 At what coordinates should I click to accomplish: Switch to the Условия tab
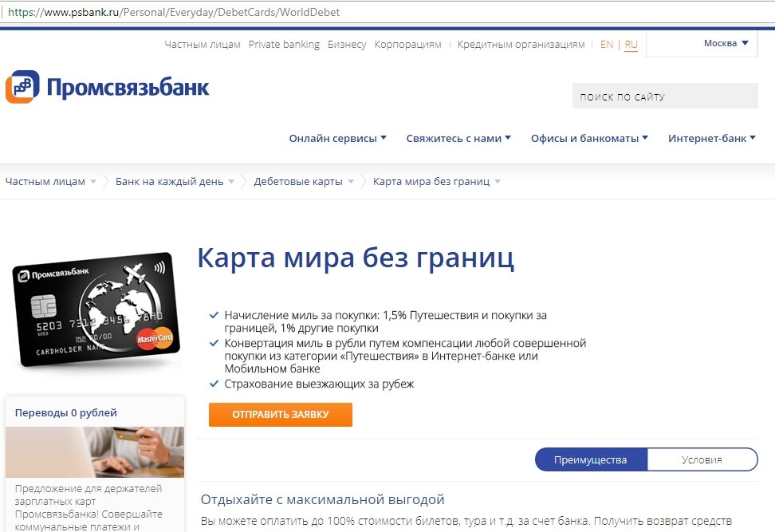click(702, 459)
